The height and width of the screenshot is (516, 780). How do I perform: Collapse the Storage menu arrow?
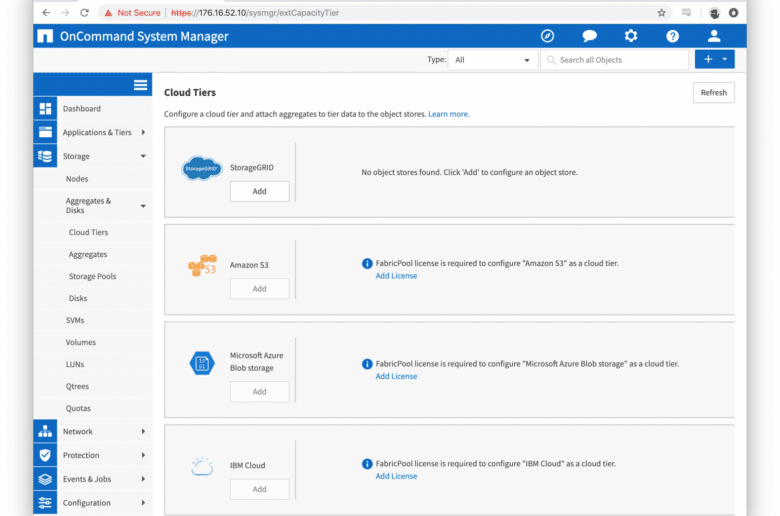point(143,156)
